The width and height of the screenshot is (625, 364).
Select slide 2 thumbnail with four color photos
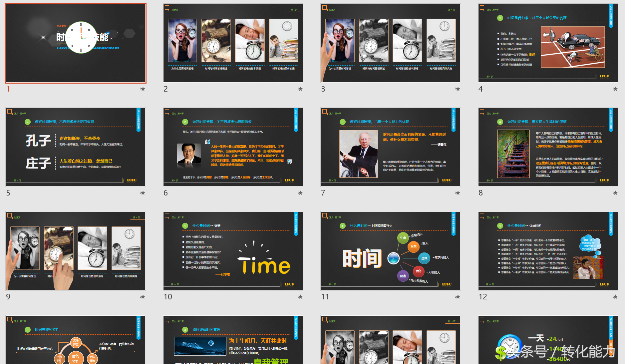click(x=233, y=43)
